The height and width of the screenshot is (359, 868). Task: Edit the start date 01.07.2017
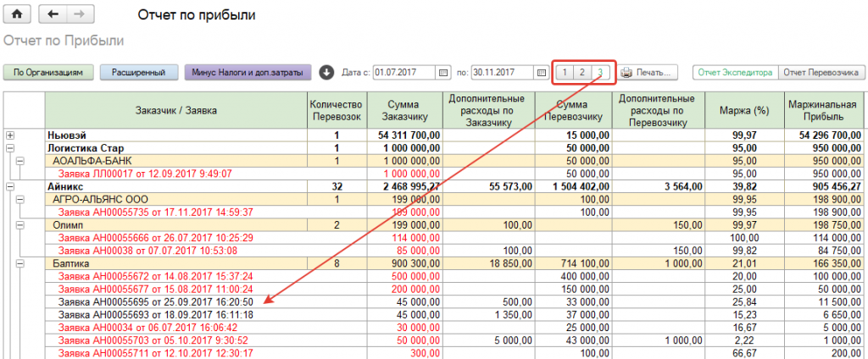404,73
